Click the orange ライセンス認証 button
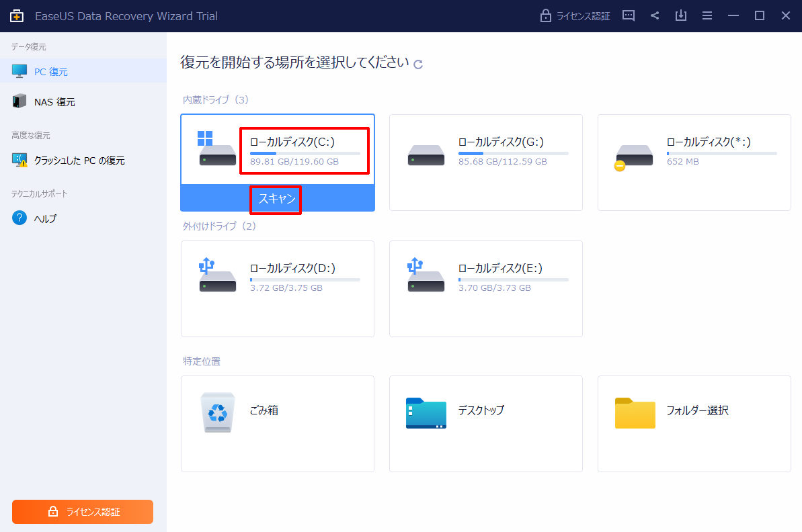The height and width of the screenshot is (532, 802). tap(83, 512)
